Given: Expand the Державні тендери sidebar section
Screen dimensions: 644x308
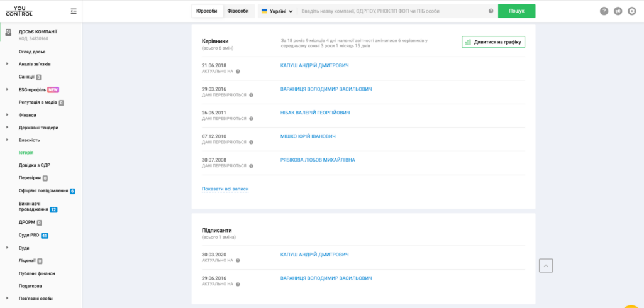Looking at the screenshot, I should (x=38, y=128).
